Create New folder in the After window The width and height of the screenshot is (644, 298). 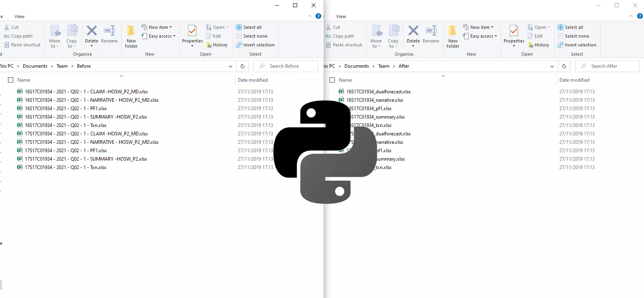point(453,36)
